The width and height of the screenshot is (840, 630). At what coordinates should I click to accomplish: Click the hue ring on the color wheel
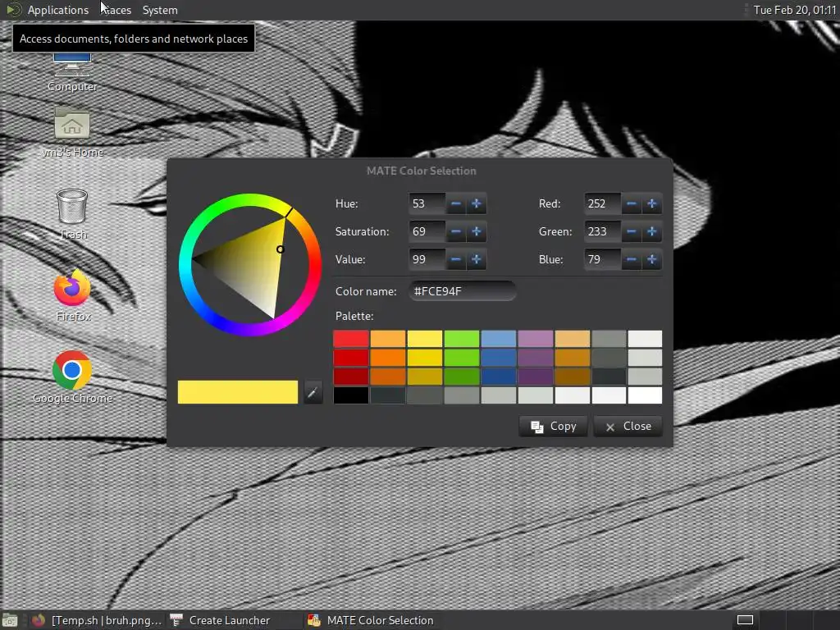pyautogui.click(x=185, y=265)
